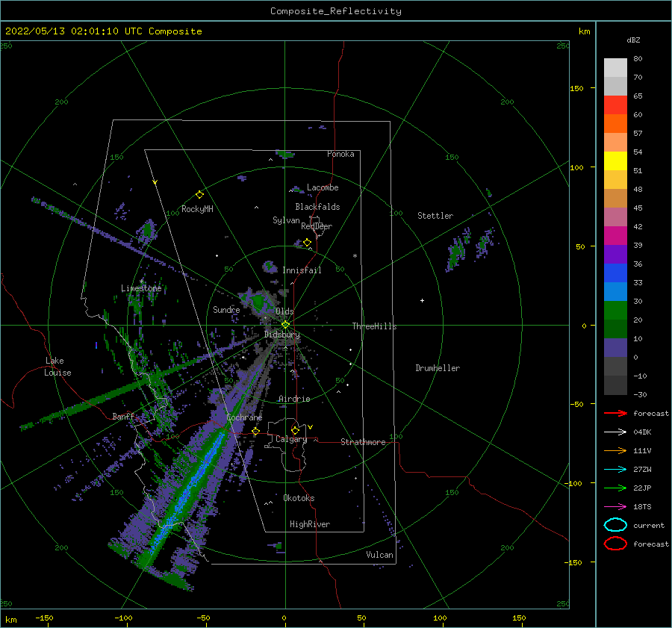The height and width of the screenshot is (628, 672).
Task: Click the orange 111V arrow legend entry
Action: (x=615, y=450)
